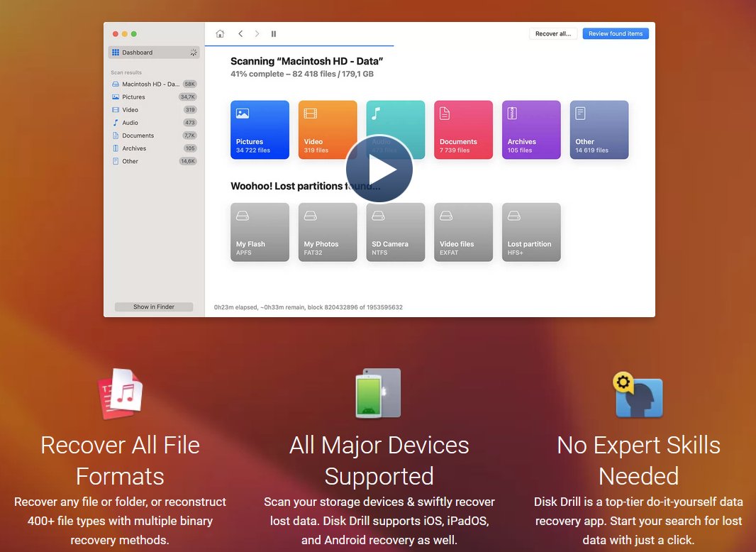
Task: Click the 58K count badge
Action: click(x=190, y=84)
